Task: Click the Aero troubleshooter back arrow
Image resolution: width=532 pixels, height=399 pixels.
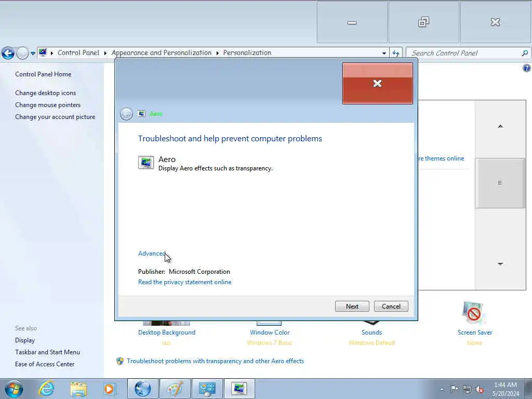Action: click(126, 114)
